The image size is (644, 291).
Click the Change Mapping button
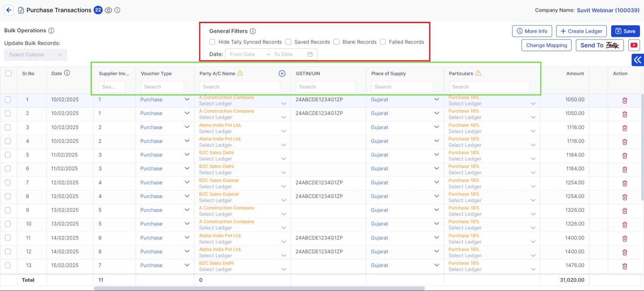[x=546, y=45]
